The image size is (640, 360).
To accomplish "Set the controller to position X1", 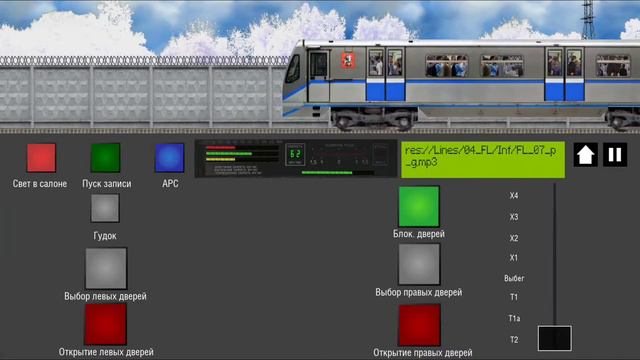I will tap(514, 258).
